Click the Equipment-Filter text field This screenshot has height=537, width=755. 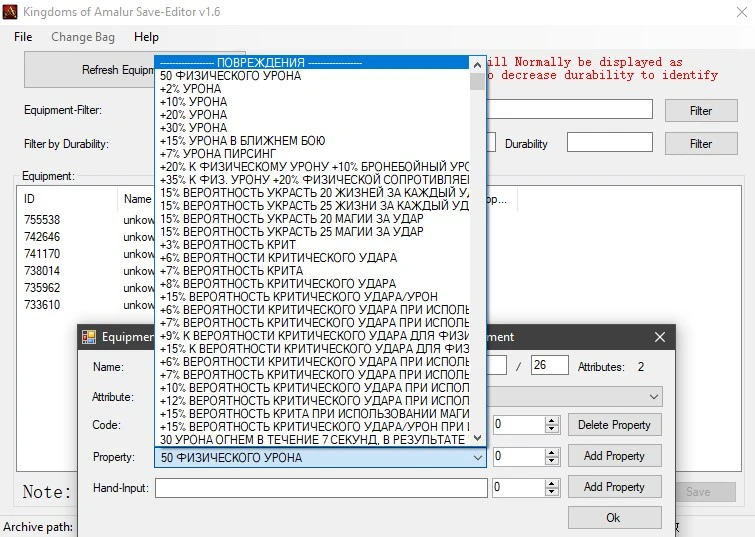click(x=570, y=109)
